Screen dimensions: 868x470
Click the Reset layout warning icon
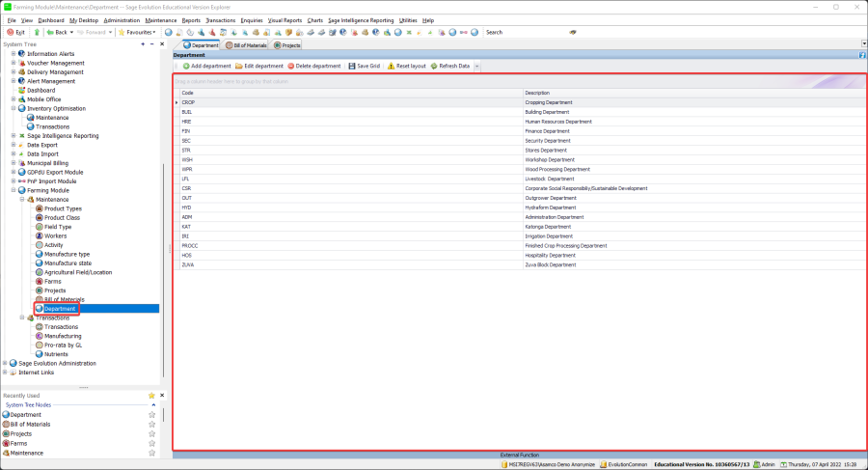point(391,67)
